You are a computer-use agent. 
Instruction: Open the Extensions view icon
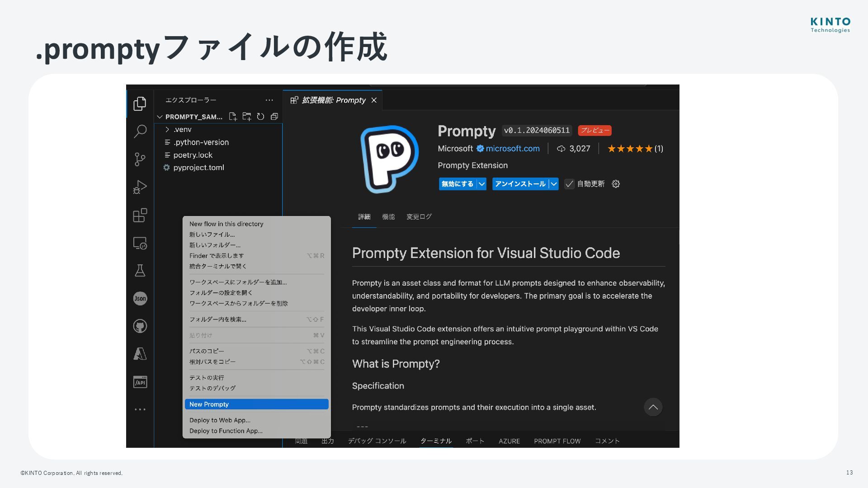coord(140,215)
